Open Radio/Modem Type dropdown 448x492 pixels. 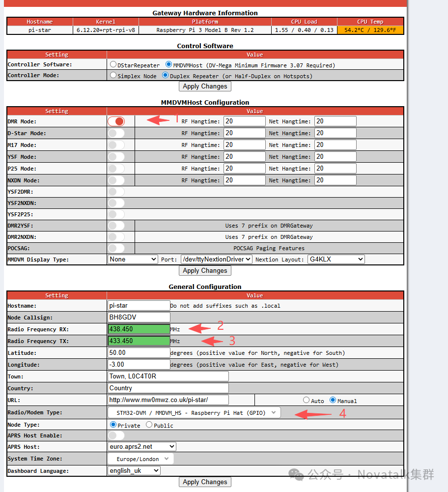click(x=194, y=412)
